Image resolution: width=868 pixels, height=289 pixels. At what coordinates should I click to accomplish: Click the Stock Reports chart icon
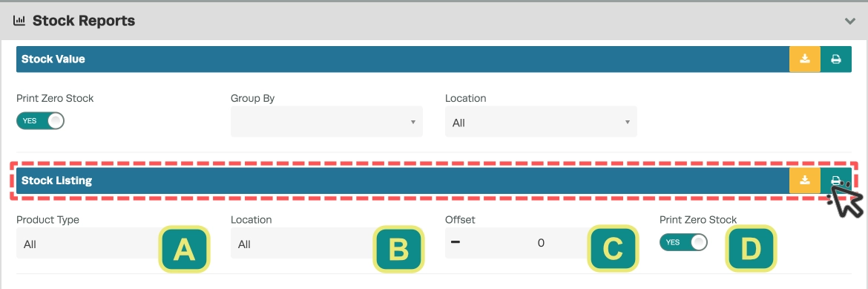(x=19, y=21)
